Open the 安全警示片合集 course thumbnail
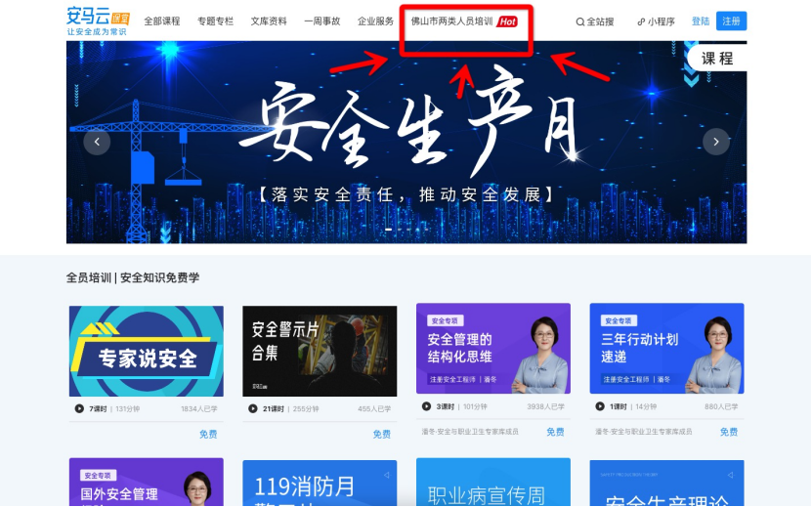 (x=320, y=351)
